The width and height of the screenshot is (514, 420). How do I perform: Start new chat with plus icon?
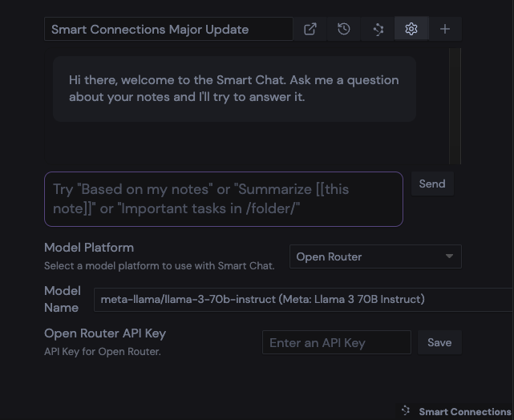pyautogui.click(x=445, y=29)
